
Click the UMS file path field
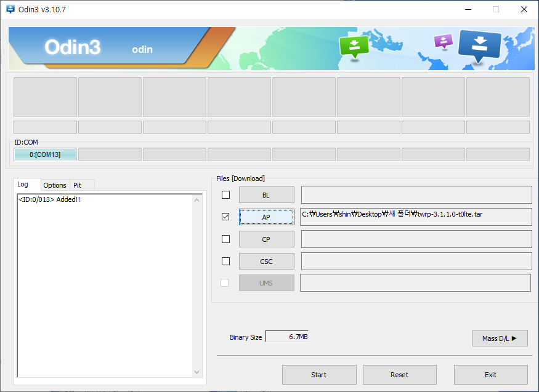pos(415,283)
